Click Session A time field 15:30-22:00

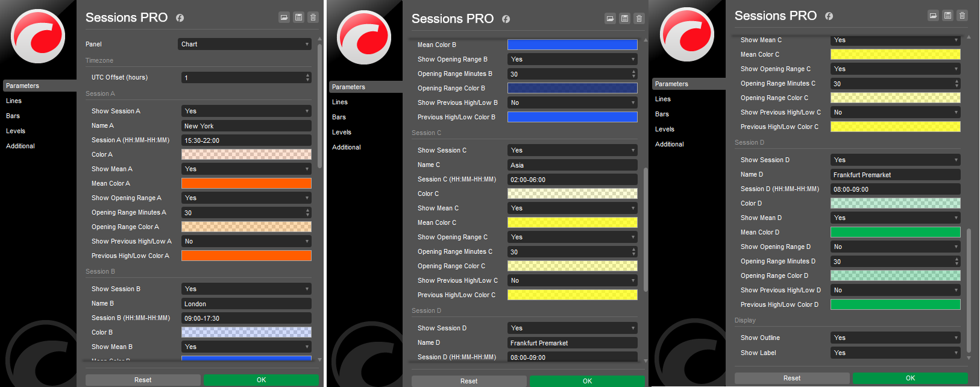247,140
